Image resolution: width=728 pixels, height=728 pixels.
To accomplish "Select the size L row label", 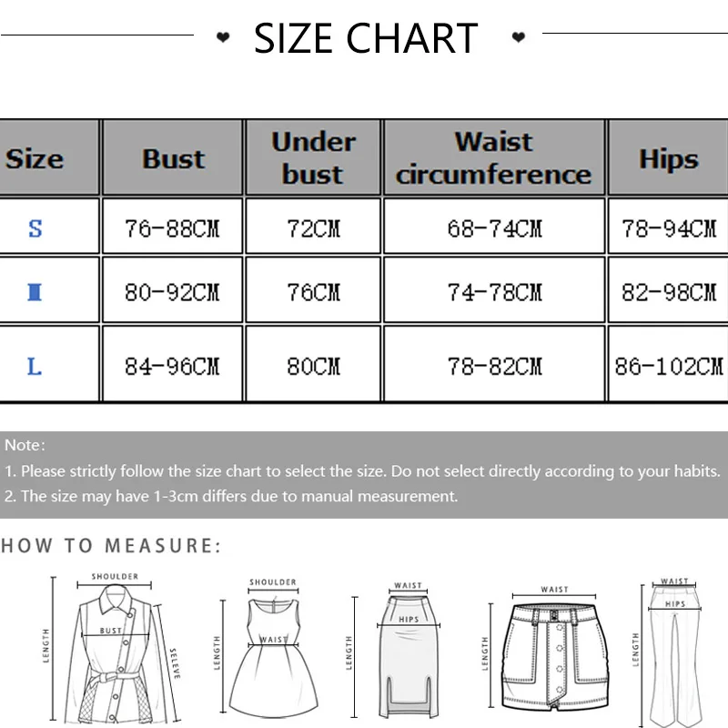I will [x=35, y=366].
